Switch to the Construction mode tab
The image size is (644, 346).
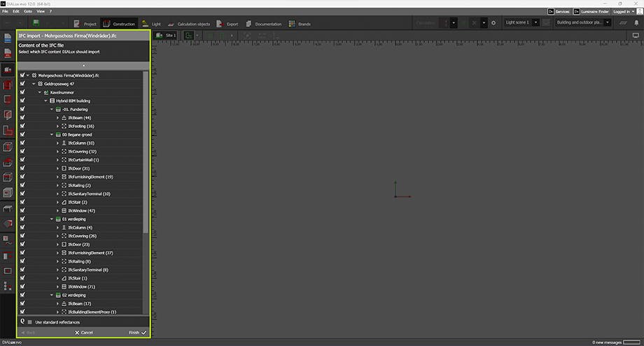(119, 24)
